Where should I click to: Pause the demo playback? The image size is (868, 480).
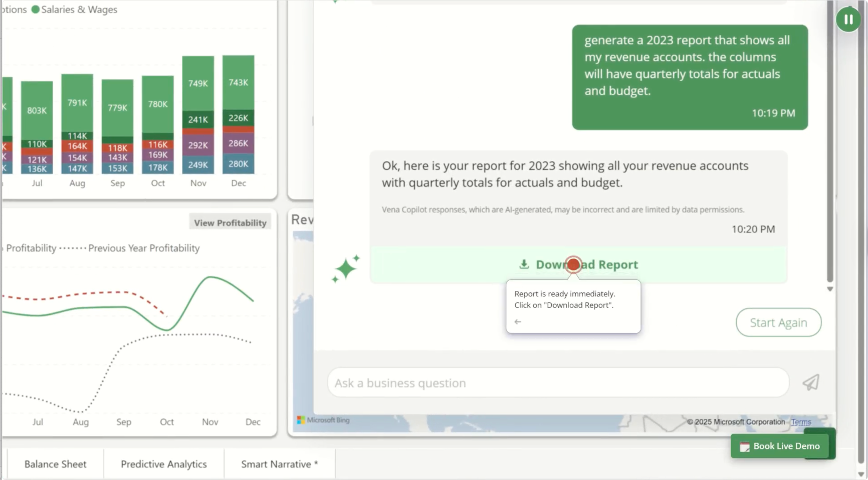click(x=848, y=19)
